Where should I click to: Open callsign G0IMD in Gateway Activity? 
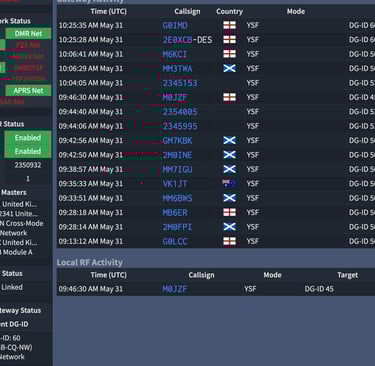tap(175, 25)
